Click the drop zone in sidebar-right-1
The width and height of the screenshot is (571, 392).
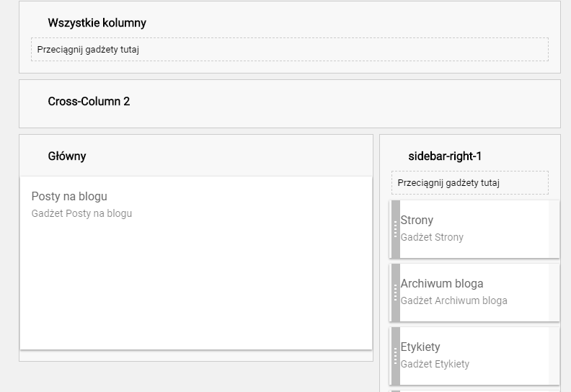[470, 183]
